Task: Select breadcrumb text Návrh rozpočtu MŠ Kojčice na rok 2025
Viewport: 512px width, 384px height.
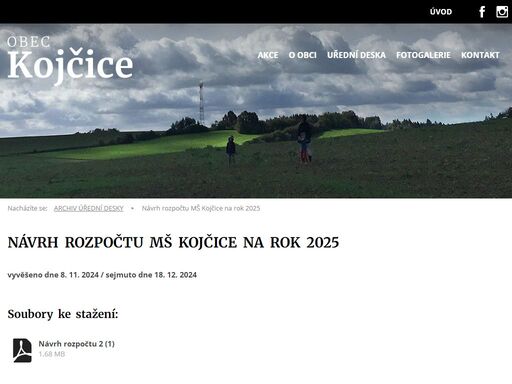Action: point(201,208)
